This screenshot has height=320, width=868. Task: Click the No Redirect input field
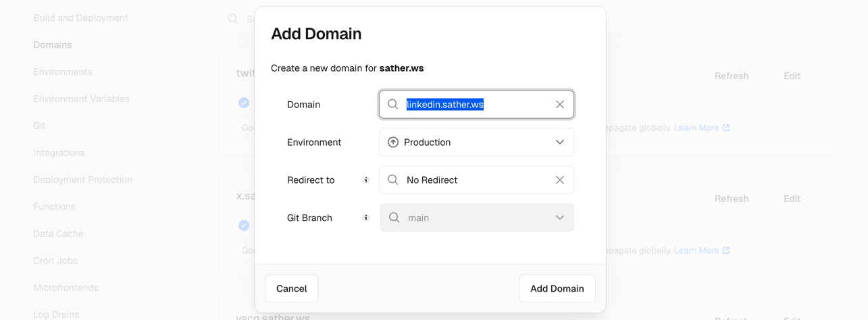pos(476,180)
